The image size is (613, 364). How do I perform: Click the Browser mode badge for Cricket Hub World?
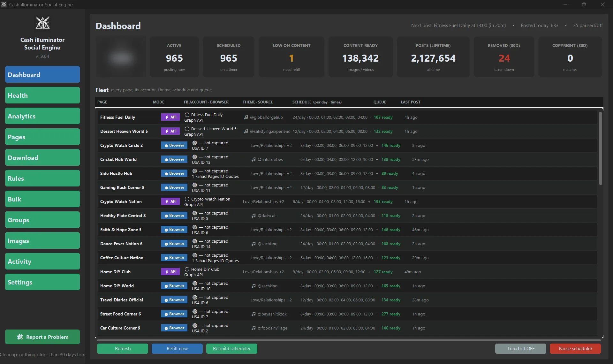click(174, 159)
